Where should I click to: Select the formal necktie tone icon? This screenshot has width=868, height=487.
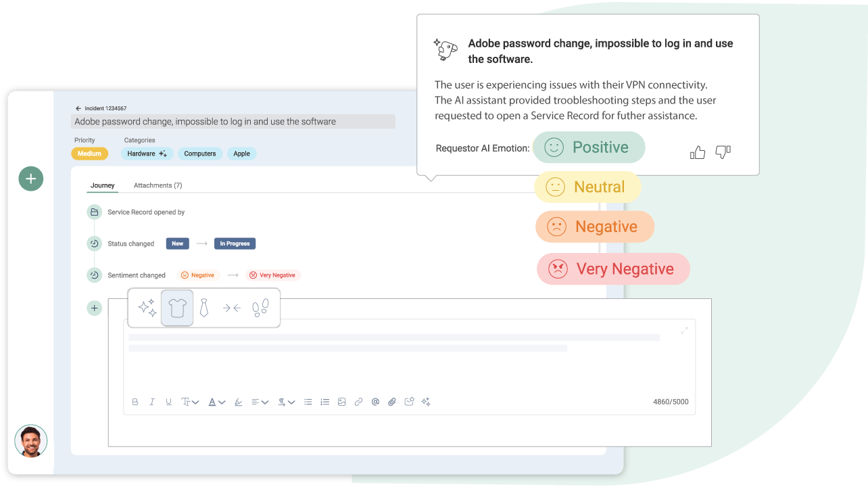point(203,308)
